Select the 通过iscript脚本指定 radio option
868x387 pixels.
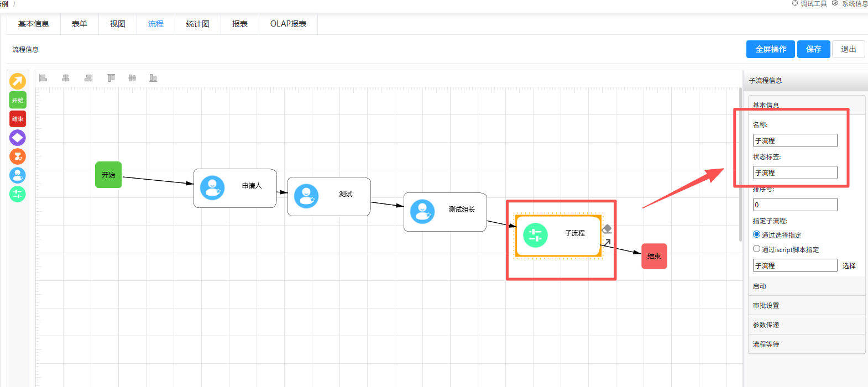[x=757, y=249]
